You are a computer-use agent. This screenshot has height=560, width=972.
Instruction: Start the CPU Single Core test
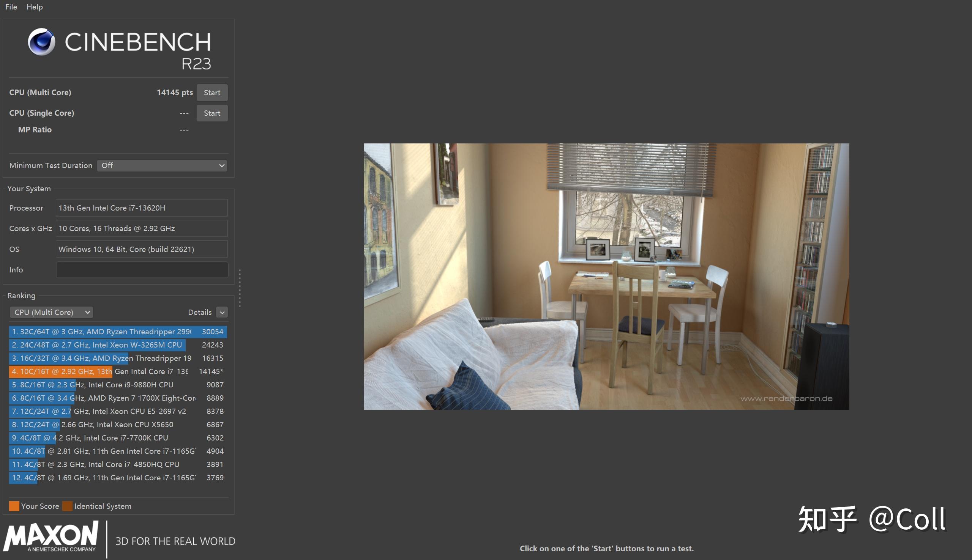click(x=212, y=113)
